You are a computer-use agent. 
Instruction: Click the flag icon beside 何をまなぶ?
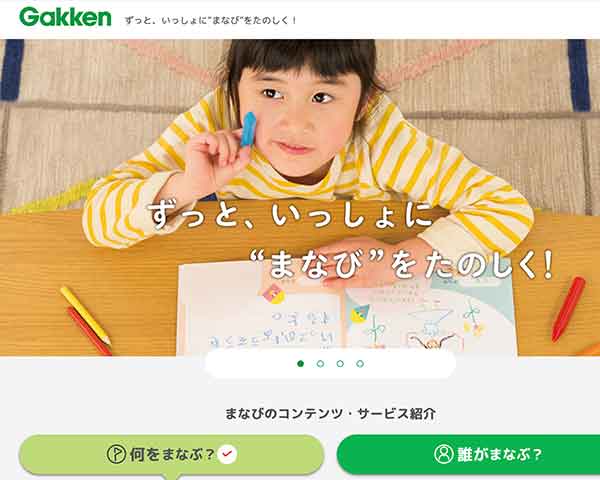116,454
